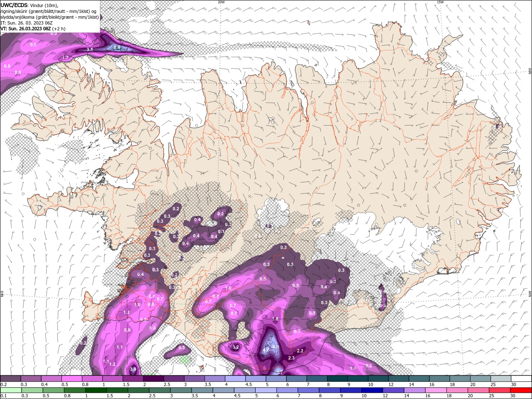
Task: Click the 1.8 precipitation value on the map
Action: tap(275, 319)
